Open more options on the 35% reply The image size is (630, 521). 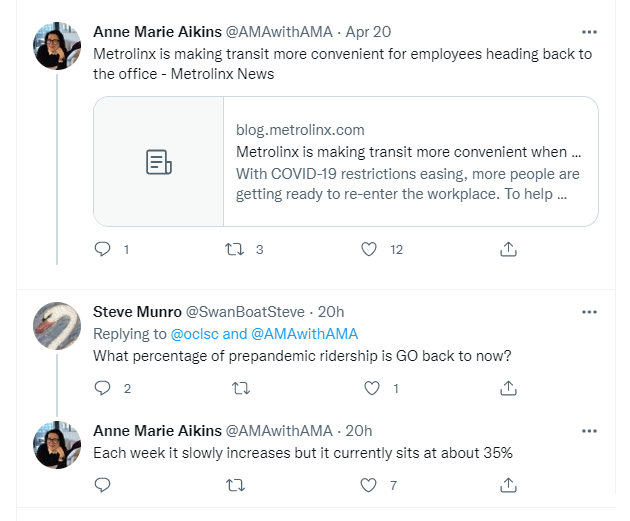tap(589, 431)
